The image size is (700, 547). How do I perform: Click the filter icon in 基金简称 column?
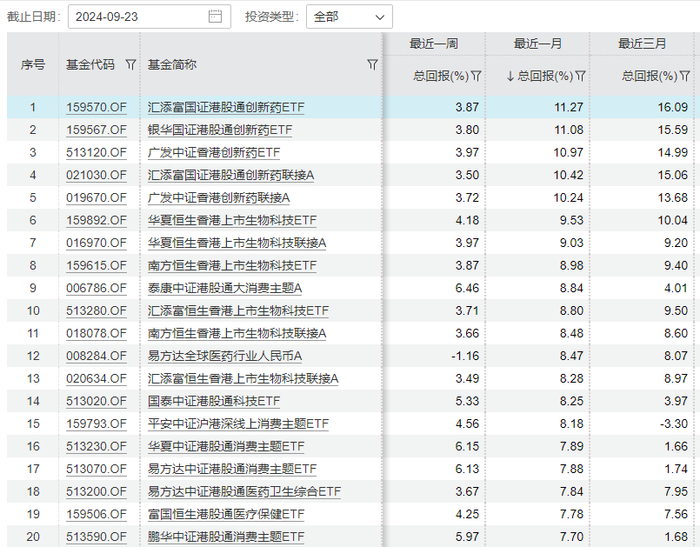click(372, 65)
